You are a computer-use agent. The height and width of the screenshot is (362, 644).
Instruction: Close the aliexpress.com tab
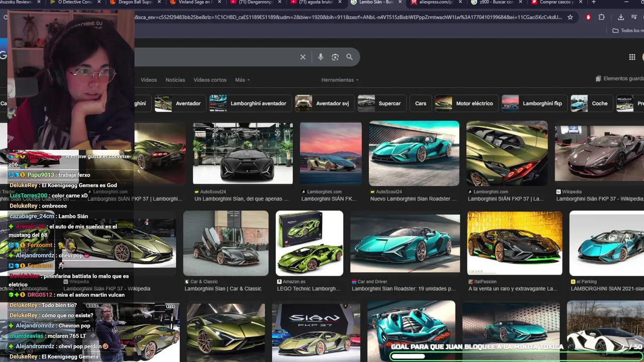coord(460,2)
